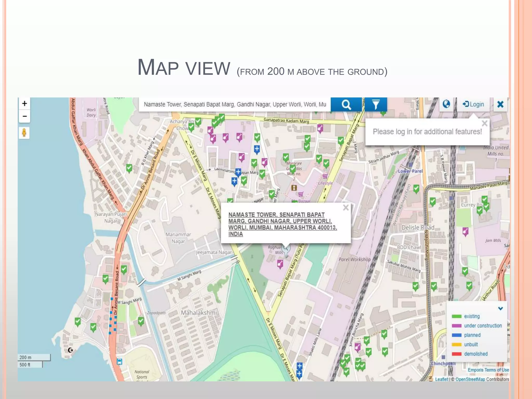Click the Login button
This screenshot has width=532, height=399.
473,104
